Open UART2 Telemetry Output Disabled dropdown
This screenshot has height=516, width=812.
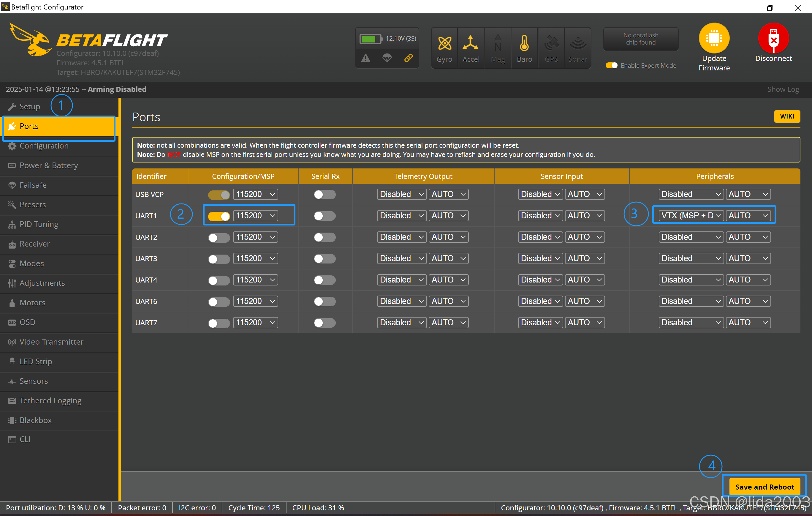click(x=402, y=237)
